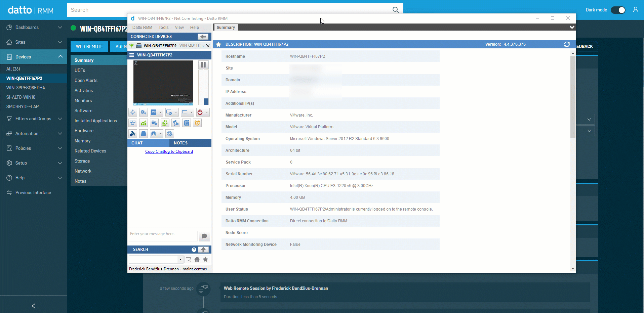The width and height of the screenshot is (644, 313).
Task: Expand the summary tab bar chevron
Action: click(x=572, y=28)
